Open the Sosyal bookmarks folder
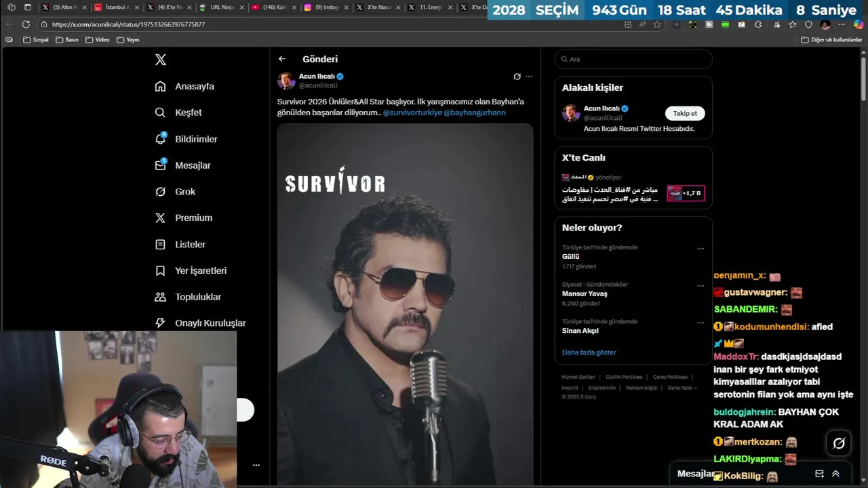This screenshot has height=488, width=868. pos(36,40)
